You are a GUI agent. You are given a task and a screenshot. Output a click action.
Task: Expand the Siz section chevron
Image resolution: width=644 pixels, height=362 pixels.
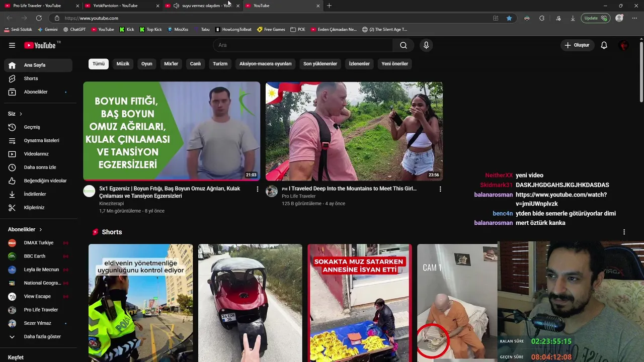point(21,114)
